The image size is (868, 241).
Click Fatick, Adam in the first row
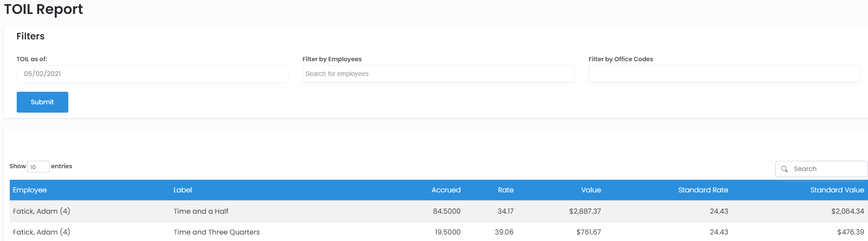click(x=41, y=211)
